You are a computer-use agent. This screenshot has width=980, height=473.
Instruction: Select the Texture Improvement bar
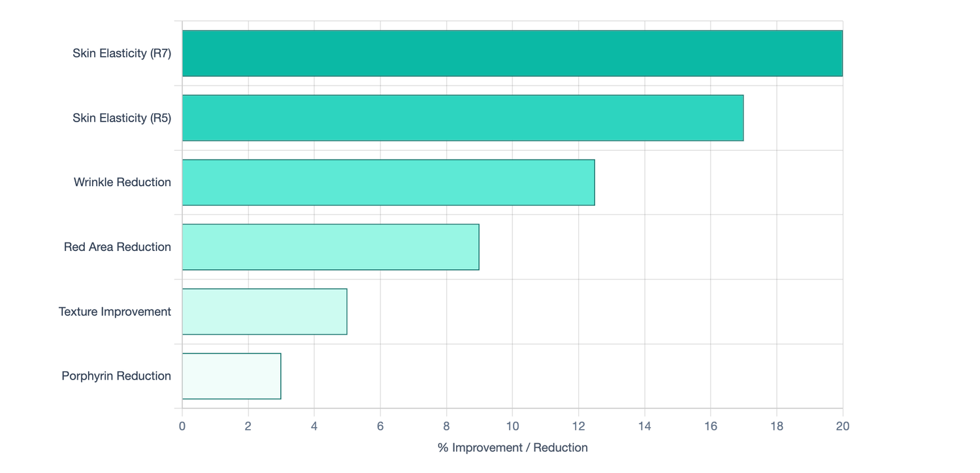[265, 312]
